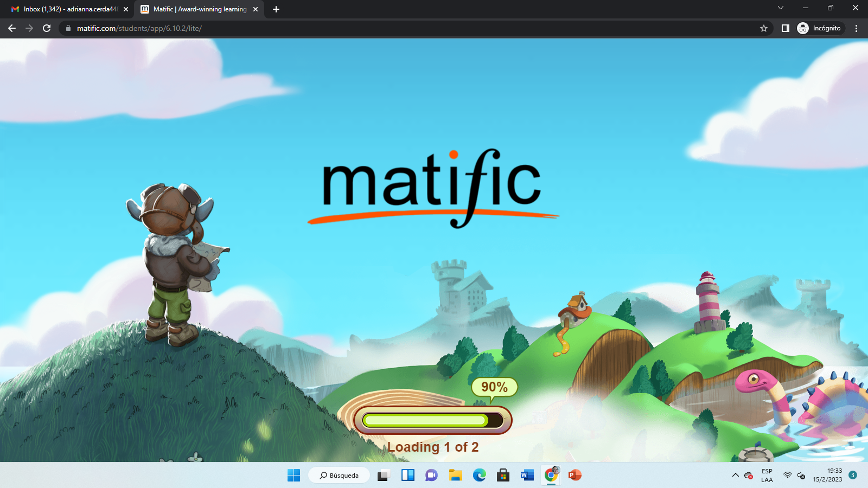Open a new browser tab
The image size is (868, 488).
coord(276,9)
